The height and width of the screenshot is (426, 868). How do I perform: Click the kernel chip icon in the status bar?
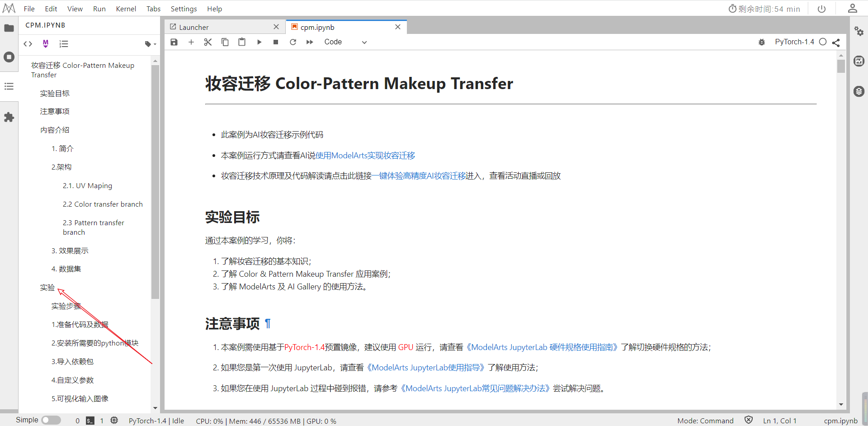click(x=114, y=420)
